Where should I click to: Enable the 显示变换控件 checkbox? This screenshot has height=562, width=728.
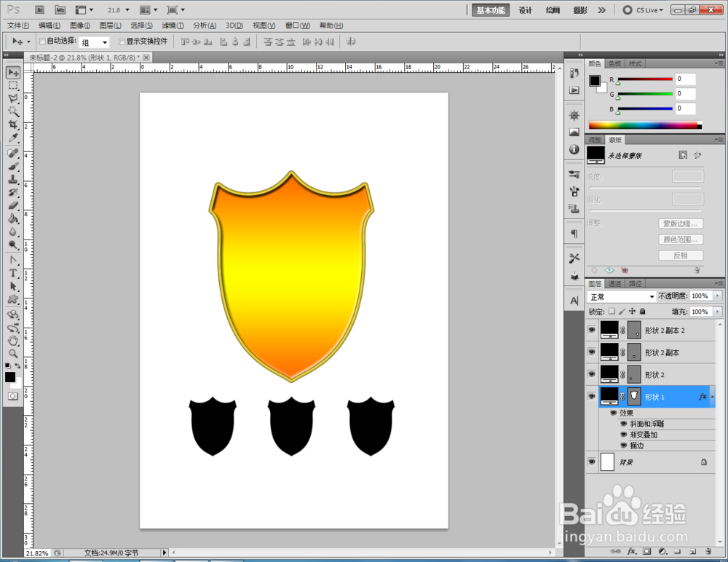point(122,41)
